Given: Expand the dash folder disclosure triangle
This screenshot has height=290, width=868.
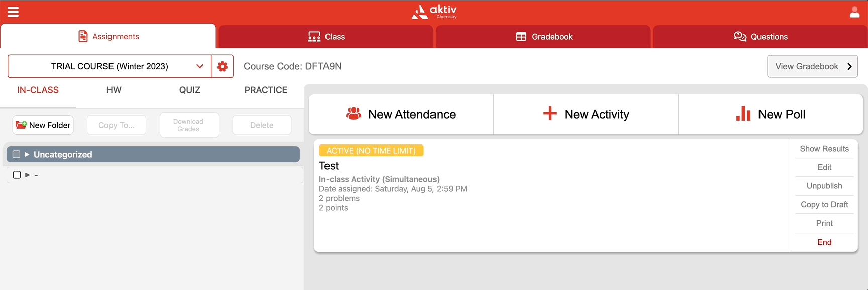Looking at the screenshot, I should pos(28,175).
